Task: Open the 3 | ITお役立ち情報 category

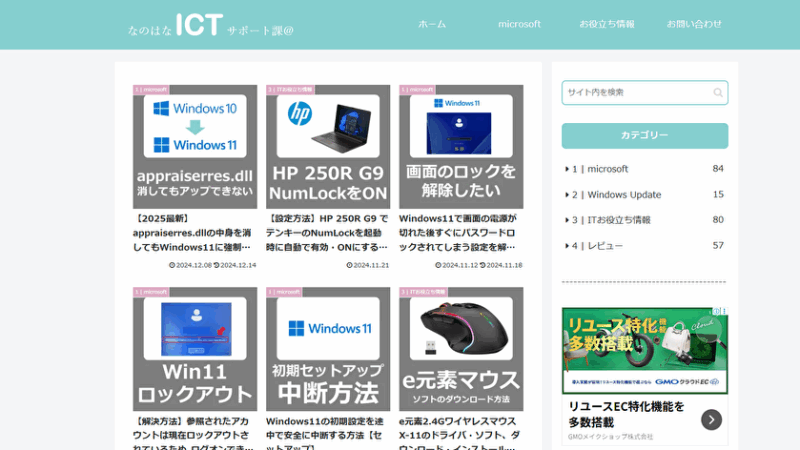Action: [x=644, y=220]
